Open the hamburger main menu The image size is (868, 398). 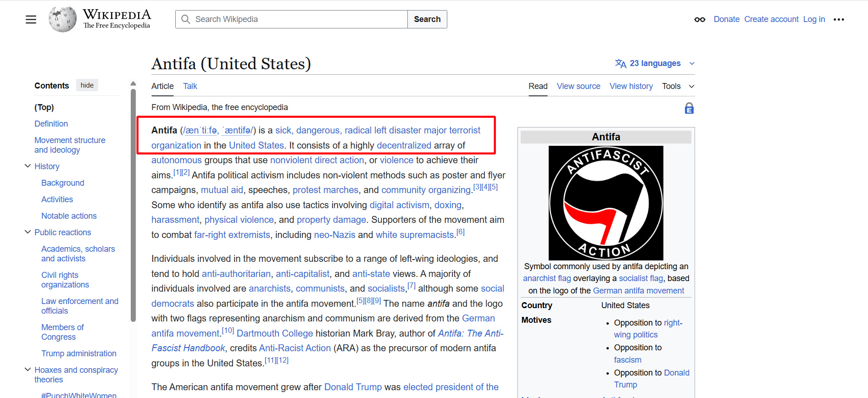click(x=31, y=19)
